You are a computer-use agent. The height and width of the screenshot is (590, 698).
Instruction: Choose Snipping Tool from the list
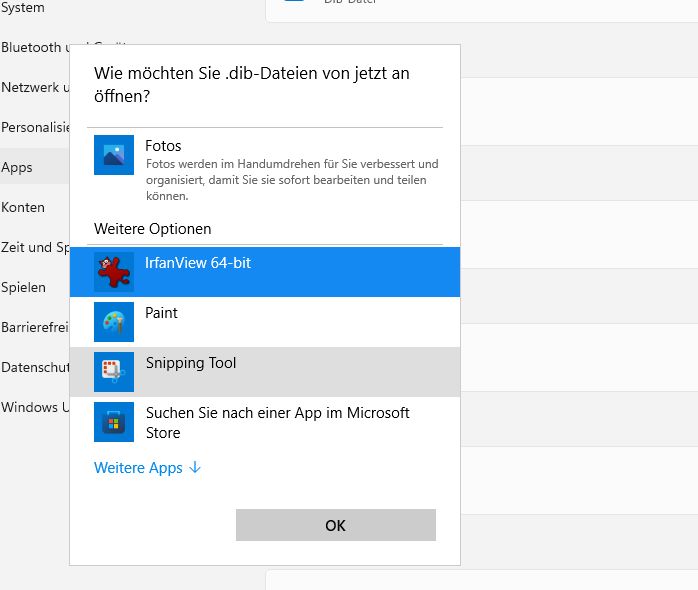click(x=265, y=372)
